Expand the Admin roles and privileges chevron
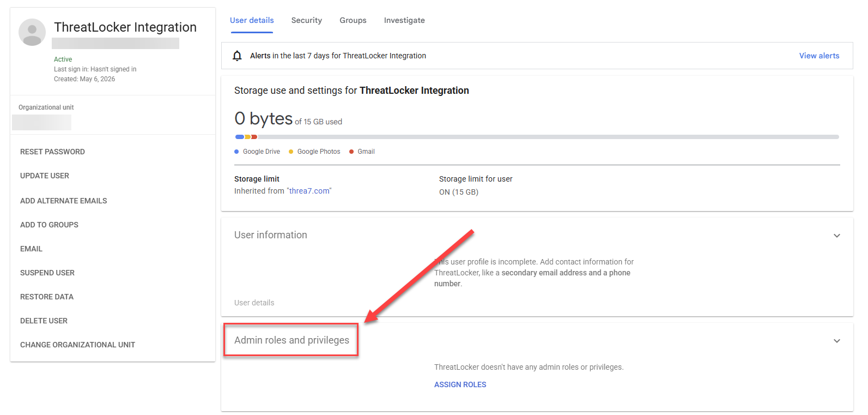Viewport: 868px width, 415px height. pos(837,341)
